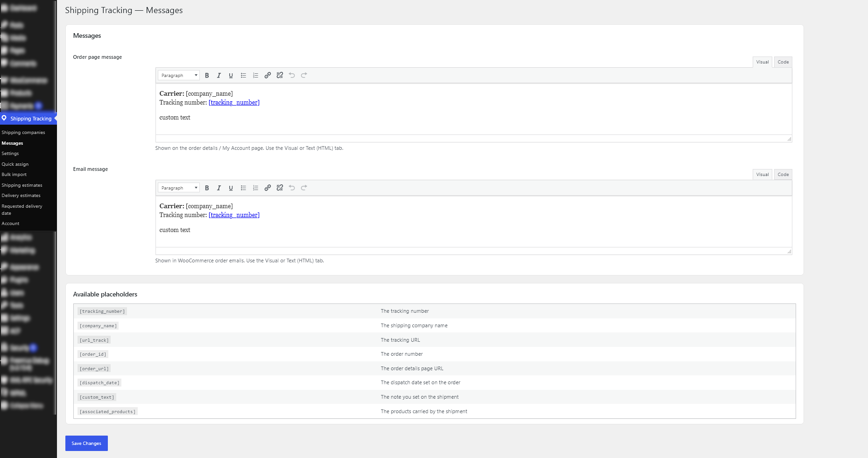Open Bulk import page
The height and width of the screenshot is (458, 868).
(x=14, y=175)
